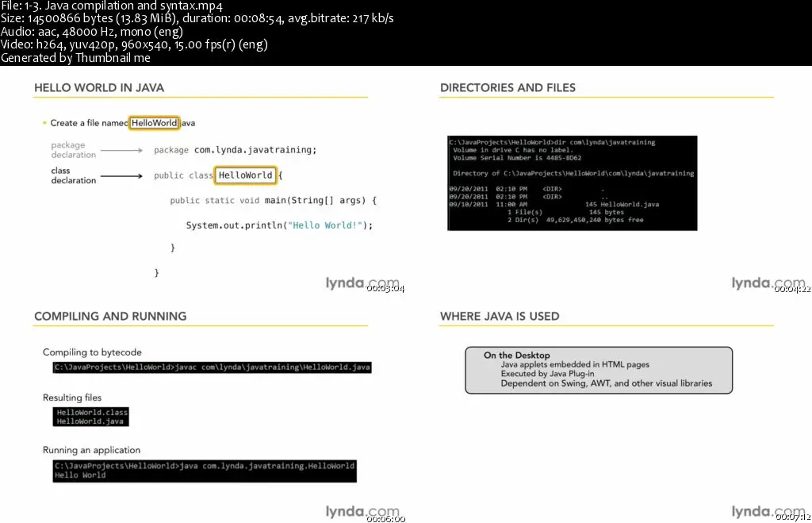812x523 pixels.
Task: Click the "Directory of C:\JavaProjects" line
Action: point(573,173)
